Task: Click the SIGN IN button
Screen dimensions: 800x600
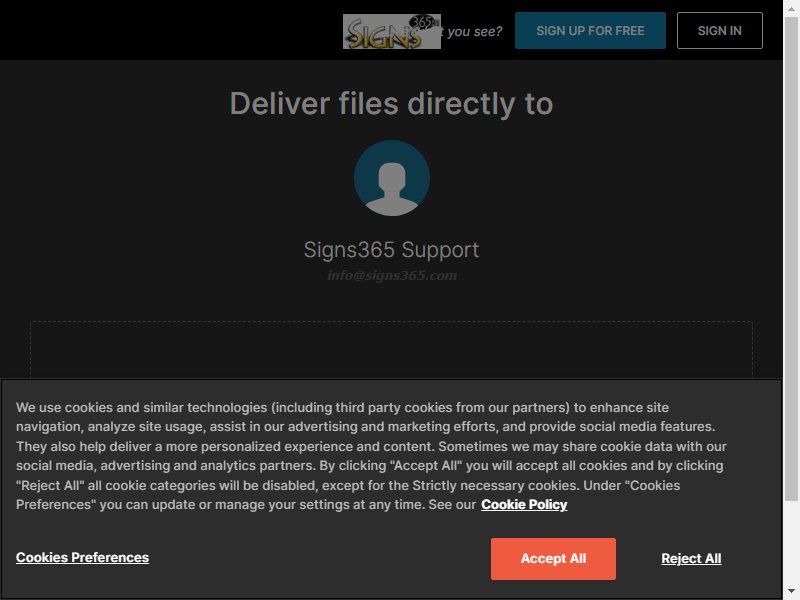Action: pyautogui.click(x=719, y=31)
